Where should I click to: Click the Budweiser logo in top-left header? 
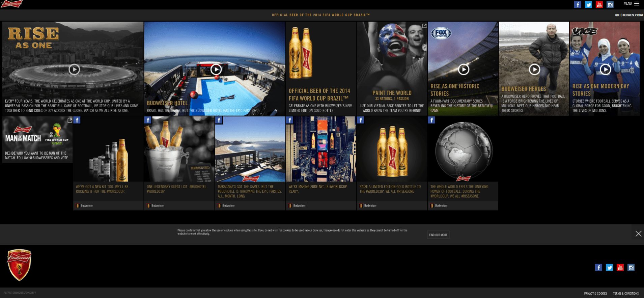coord(12,4)
